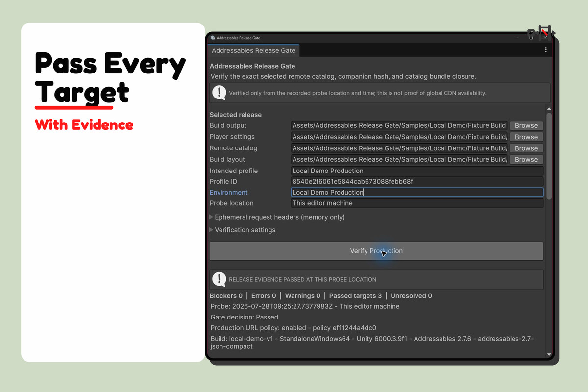Click into the Profile ID field
The height and width of the screenshot is (392, 588).
(x=417, y=181)
